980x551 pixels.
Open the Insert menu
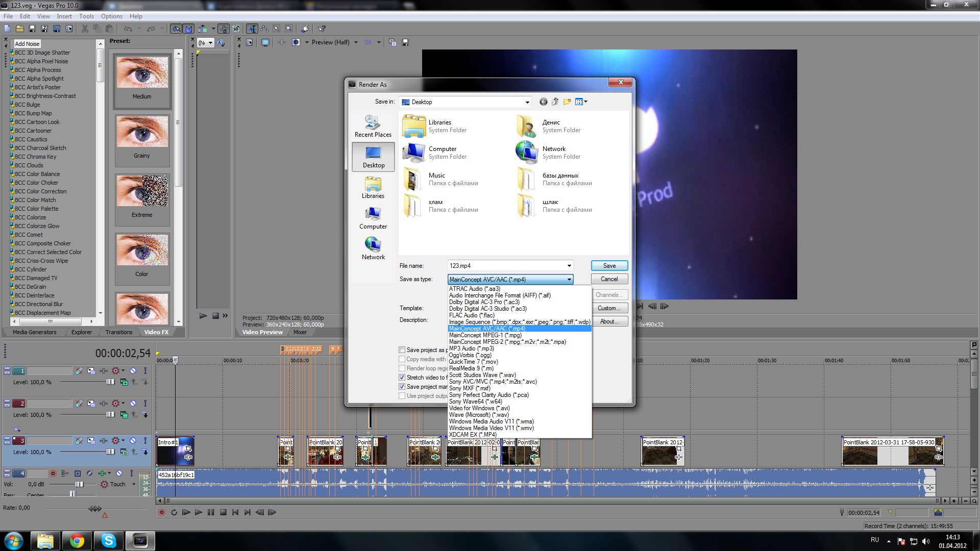click(64, 16)
